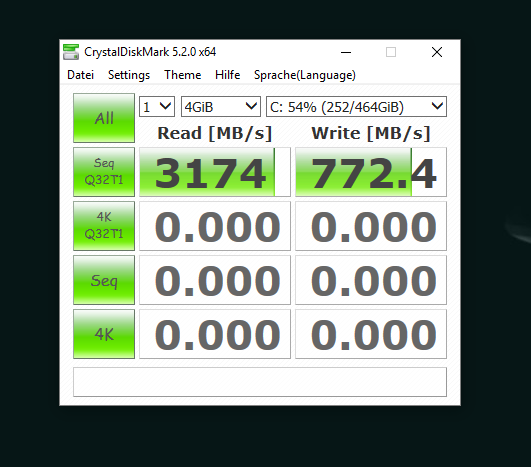Click the Write [MB/s] column header

[371, 133]
